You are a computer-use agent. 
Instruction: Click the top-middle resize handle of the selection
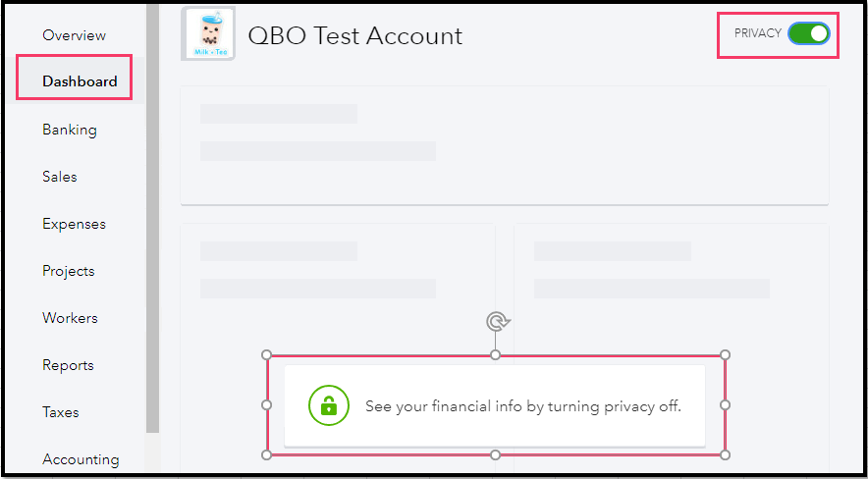[496, 354]
